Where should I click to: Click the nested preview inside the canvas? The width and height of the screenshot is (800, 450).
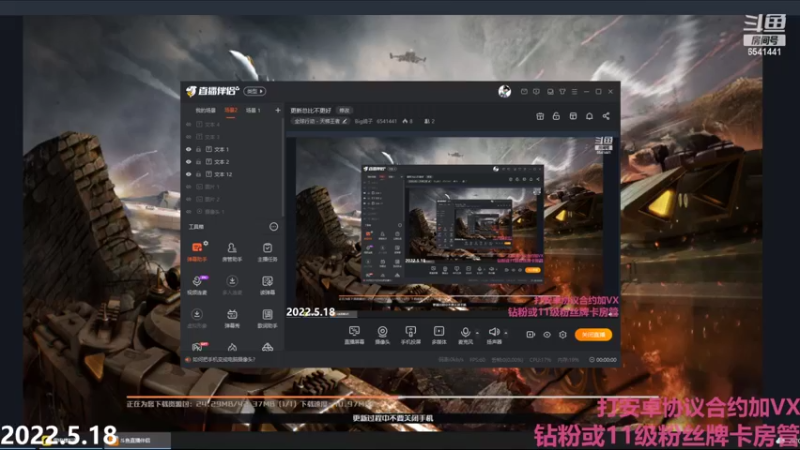click(x=453, y=223)
